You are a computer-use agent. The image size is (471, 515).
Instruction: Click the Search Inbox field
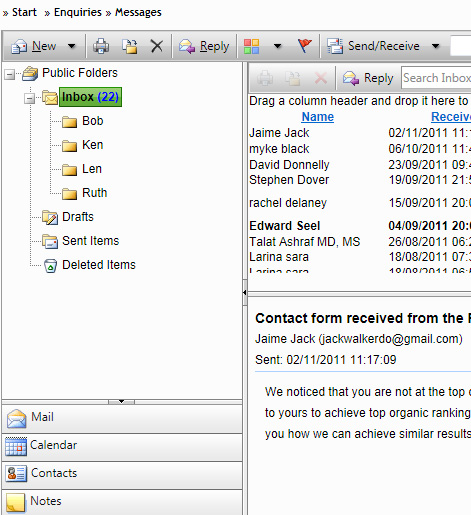pyautogui.click(x=436, y=78)
